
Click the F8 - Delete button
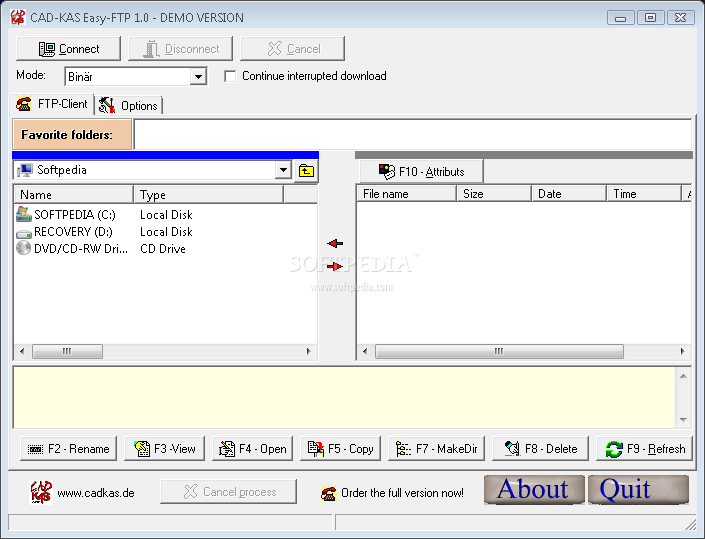click(540, 449)
